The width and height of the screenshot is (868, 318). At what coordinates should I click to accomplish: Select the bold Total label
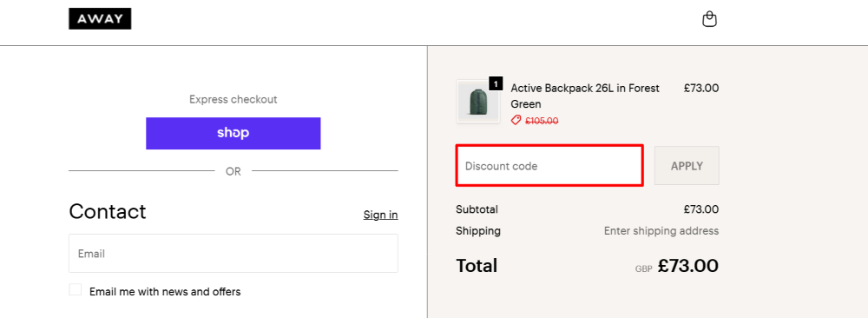tap(477, 266)
